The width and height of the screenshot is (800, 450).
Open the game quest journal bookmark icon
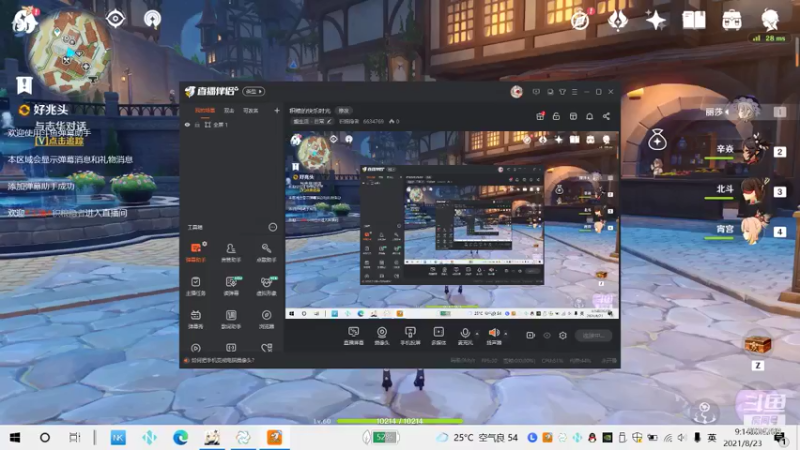pyautogui.click(x=24, y=85)
